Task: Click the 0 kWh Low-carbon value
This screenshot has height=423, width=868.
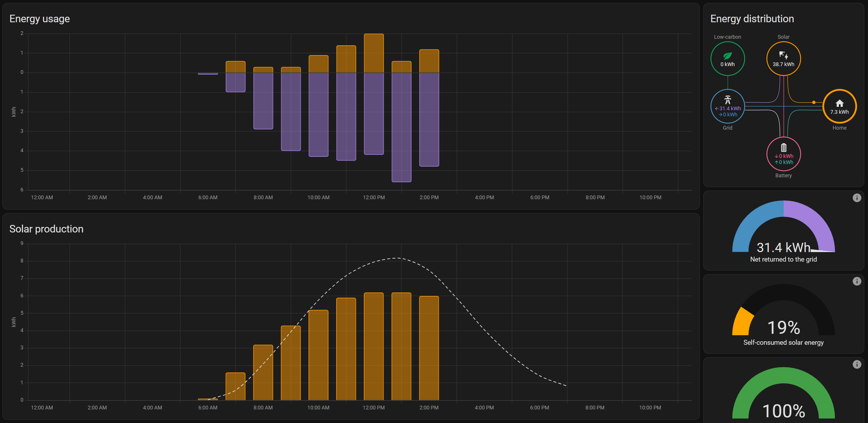Action: pyautogui.click(x=728, y=64)
